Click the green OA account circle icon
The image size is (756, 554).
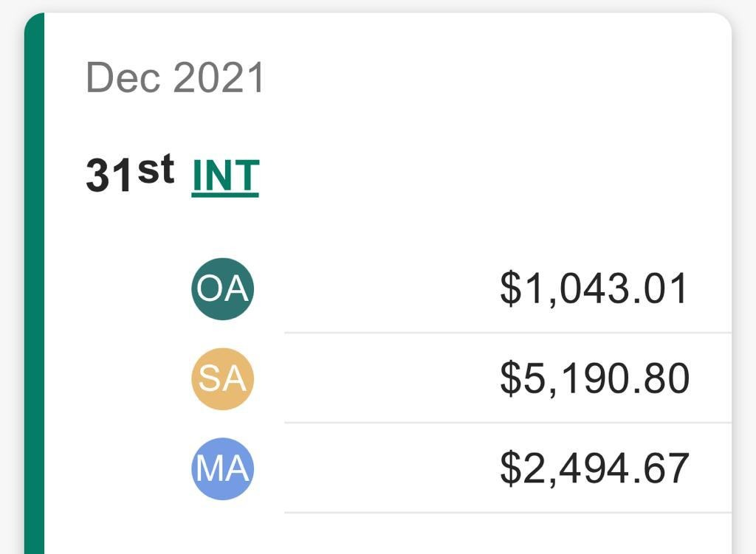(222, 289)
